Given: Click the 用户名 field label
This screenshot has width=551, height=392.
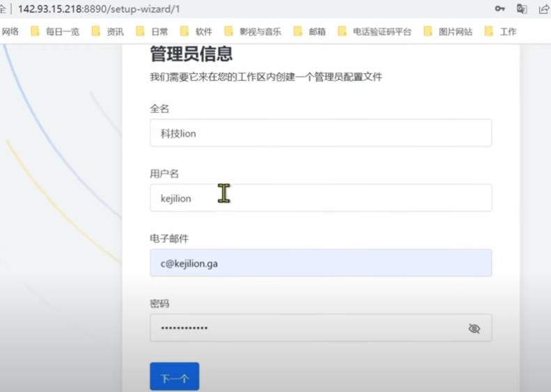Looking at the screenshot, I should click(164, 173).
